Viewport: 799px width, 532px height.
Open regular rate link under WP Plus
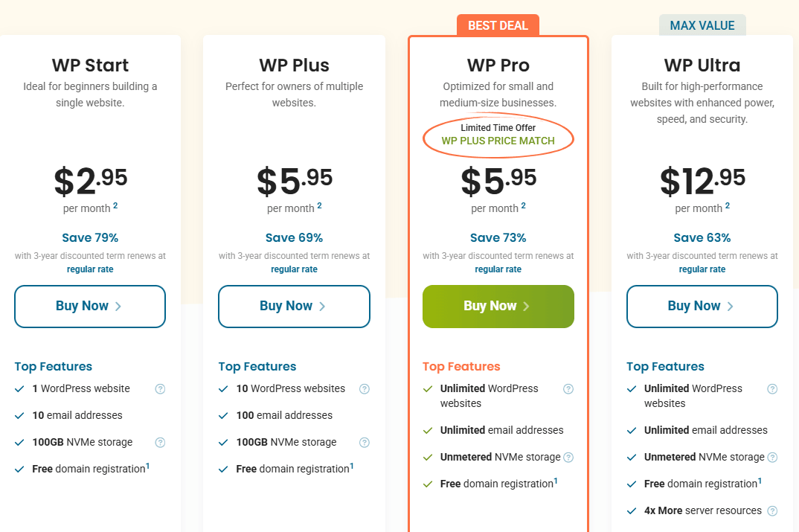[294, 269]
